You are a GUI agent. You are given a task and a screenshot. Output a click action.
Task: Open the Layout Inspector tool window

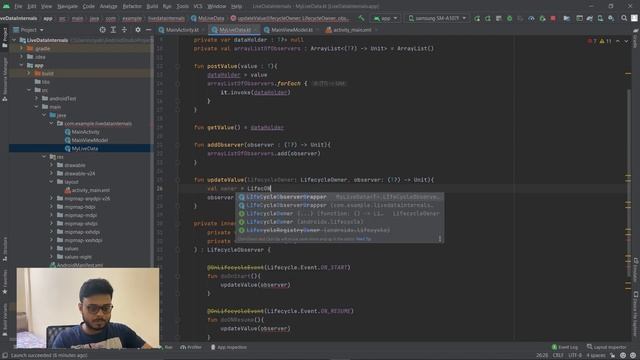(x=607, y=347)
